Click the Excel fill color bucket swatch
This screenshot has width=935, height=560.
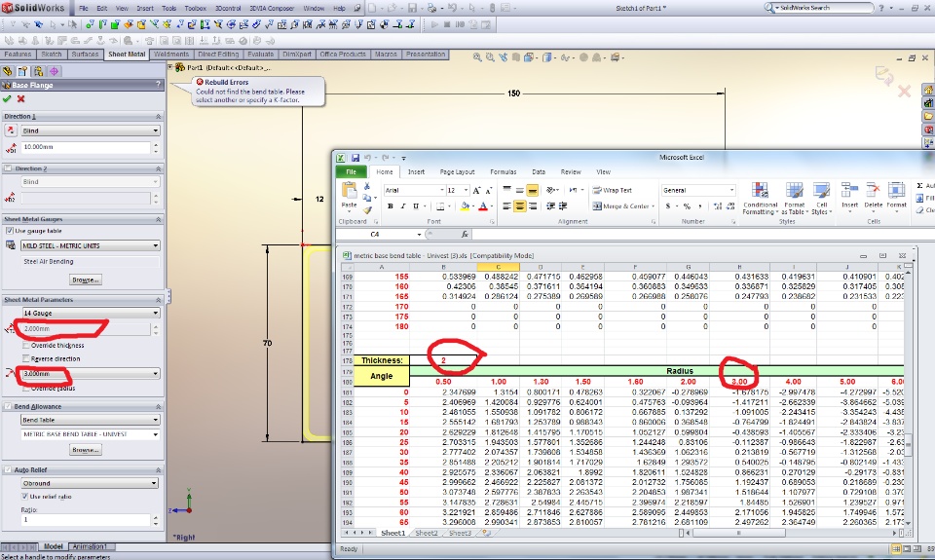(465, 205)
